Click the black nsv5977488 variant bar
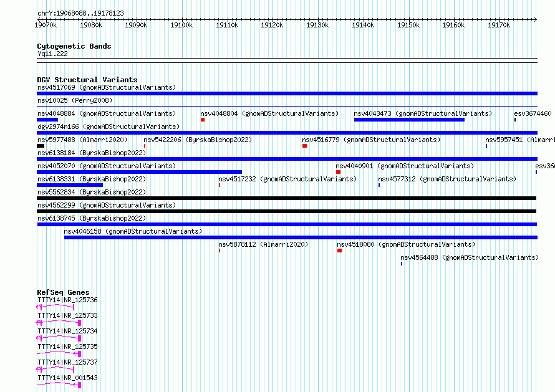 click(41, 146)
